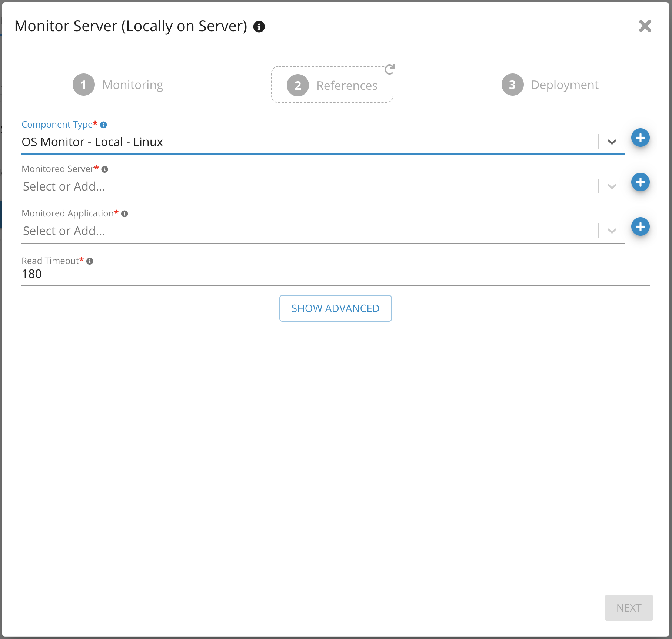This screenshot has height=639, width=672.
Task: Add a new Monitored Server with plus button
Action: tap(640, 182)
